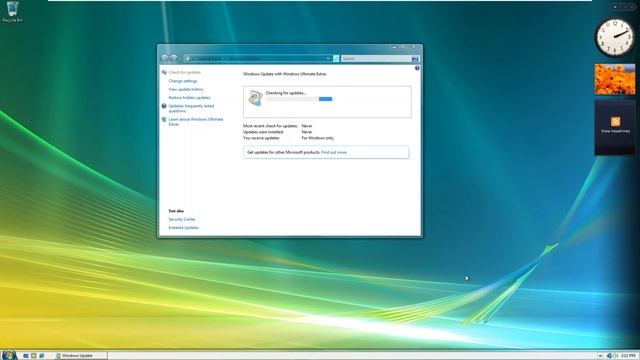Click the Checking for updates progress bar
The width and height of the screenshot is (640, 360).
(x=299, y=99)
